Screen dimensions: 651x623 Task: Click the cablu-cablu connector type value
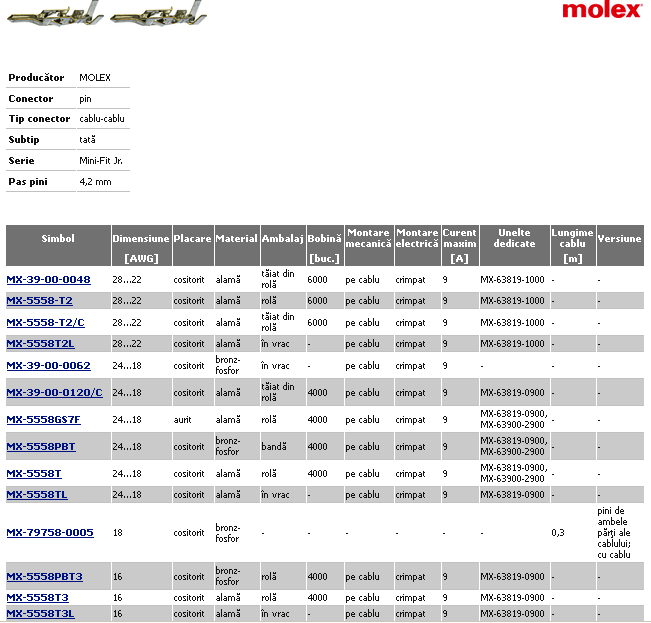coord(102,119)
